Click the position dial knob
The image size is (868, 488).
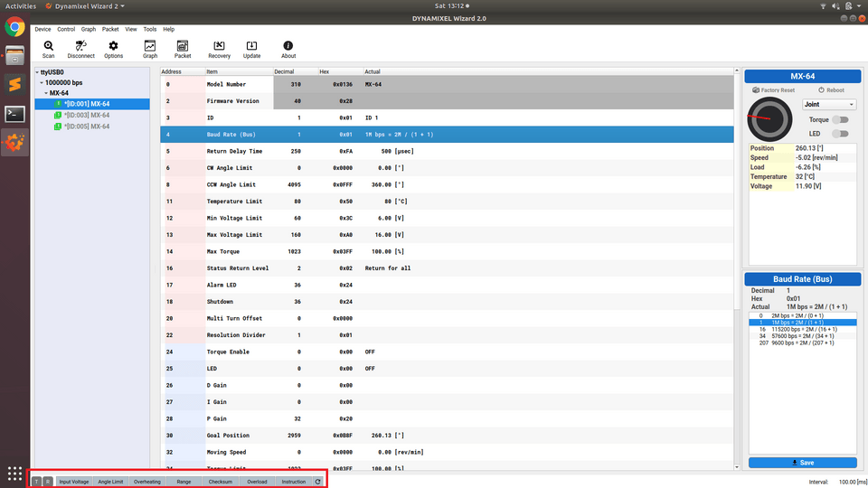pyautogui.click(x=769, y=119)
